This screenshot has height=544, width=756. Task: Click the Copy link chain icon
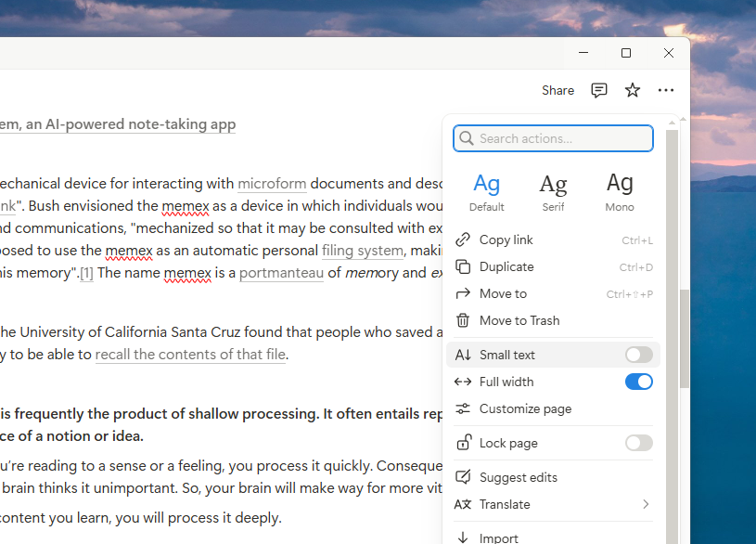tap(463, 240)
